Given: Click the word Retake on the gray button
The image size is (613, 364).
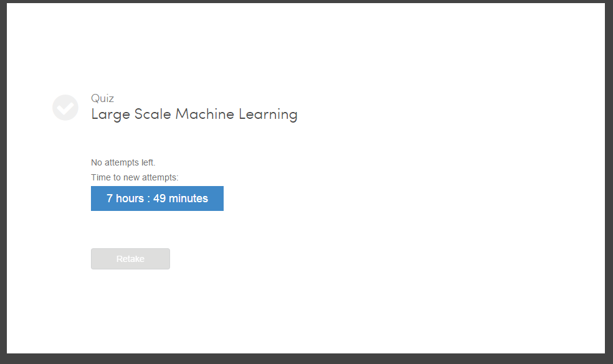Looking at the screenshot, I should point(130,259).
